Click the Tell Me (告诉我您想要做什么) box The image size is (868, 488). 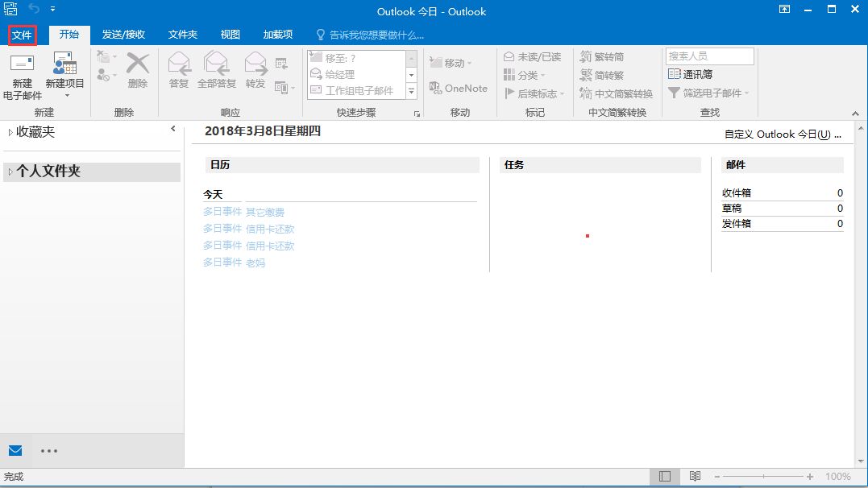(370, 35)
